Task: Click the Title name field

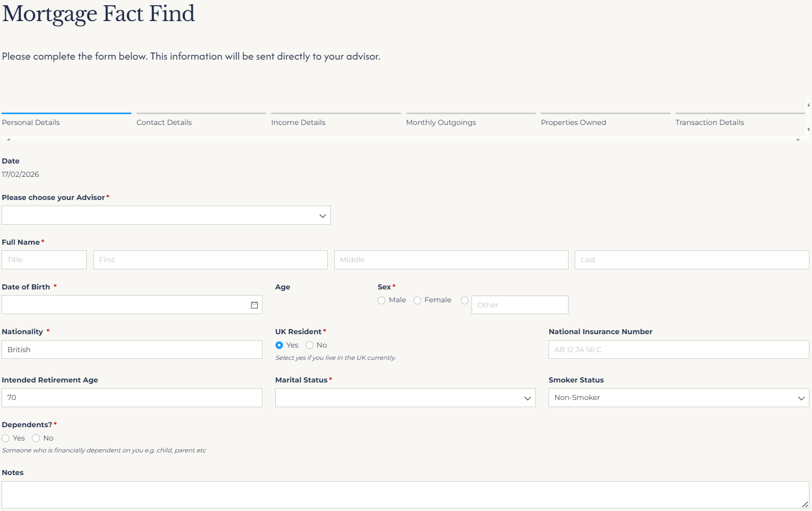Action: pos(44,260)
